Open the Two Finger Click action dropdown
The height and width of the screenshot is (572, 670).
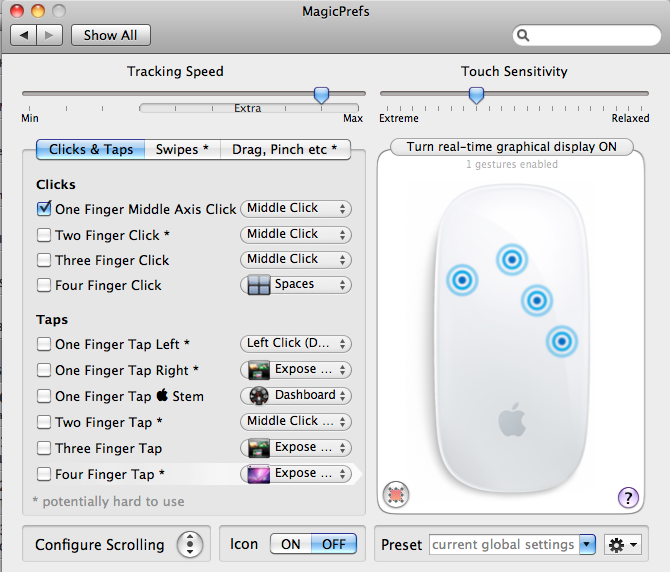click(x=296, y=235)
